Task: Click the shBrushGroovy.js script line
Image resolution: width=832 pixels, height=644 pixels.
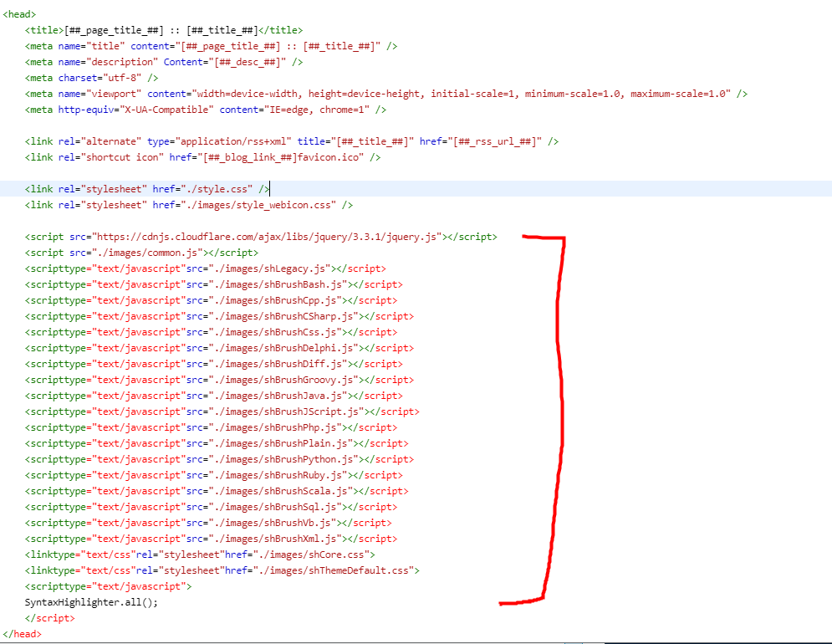Action: point(219,381)
